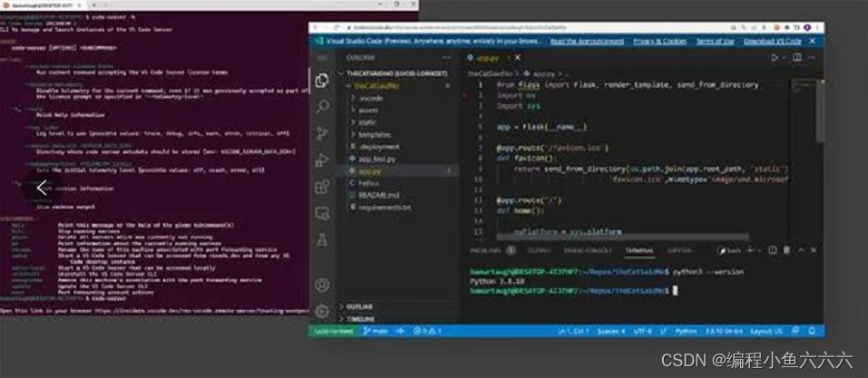
Task: Open the Manage gear menu
Action: click(x=322, y=311)
